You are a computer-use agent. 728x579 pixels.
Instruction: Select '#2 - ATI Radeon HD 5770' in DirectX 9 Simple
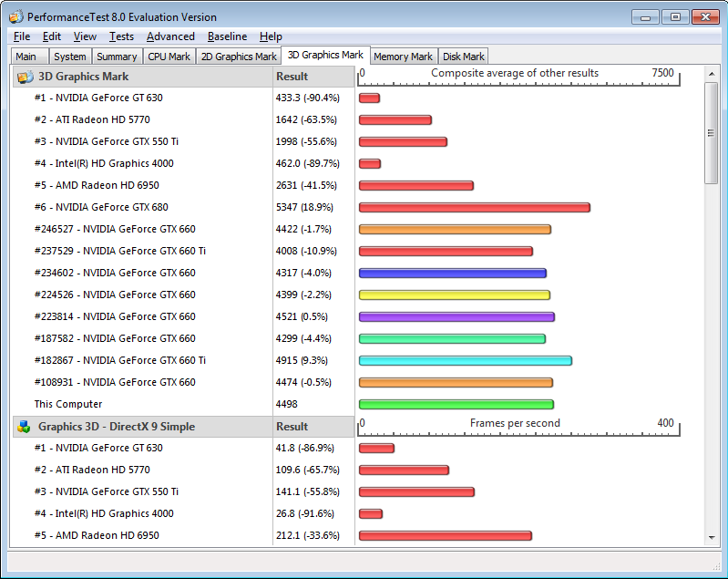tap(92, 470)
